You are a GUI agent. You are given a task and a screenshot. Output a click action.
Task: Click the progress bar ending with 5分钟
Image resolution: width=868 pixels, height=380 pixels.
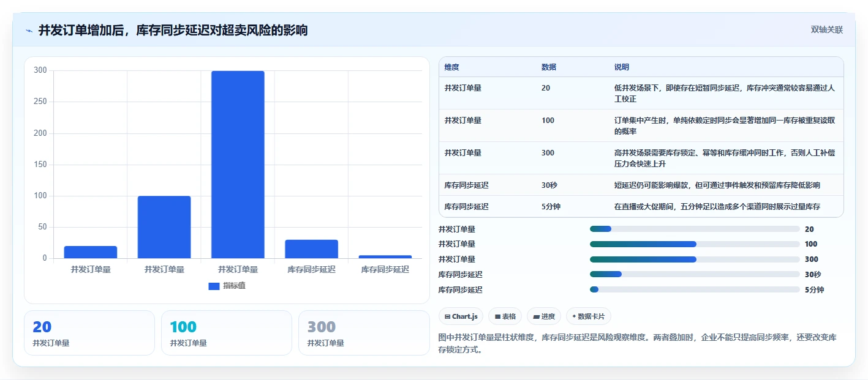tap(695, 289)
